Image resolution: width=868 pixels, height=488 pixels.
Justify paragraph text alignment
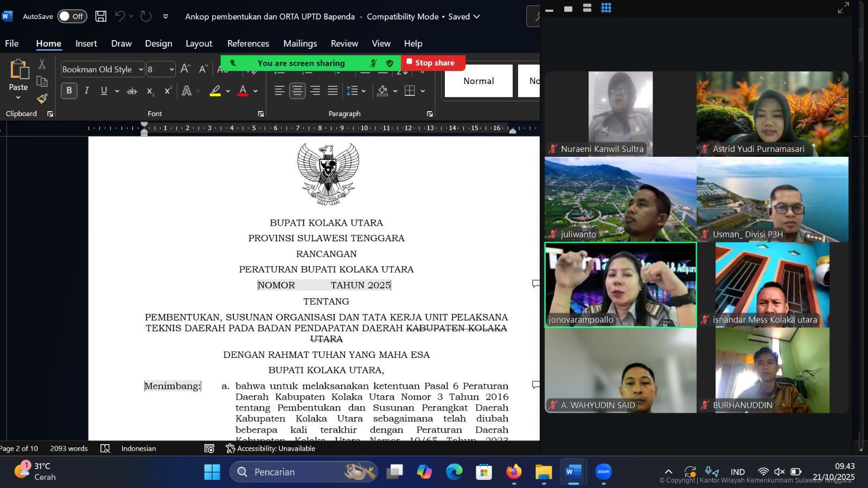pyautogui.click(x=333, y=91)
